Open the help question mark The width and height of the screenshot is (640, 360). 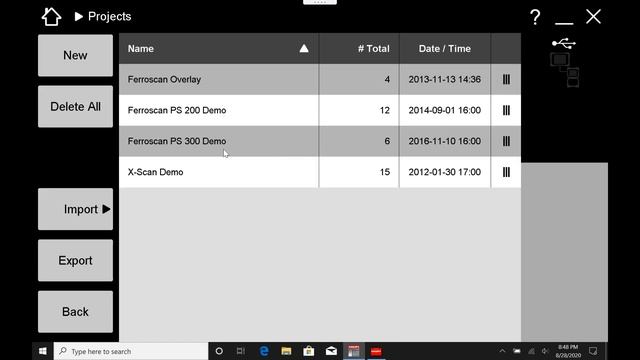(535, 17)
